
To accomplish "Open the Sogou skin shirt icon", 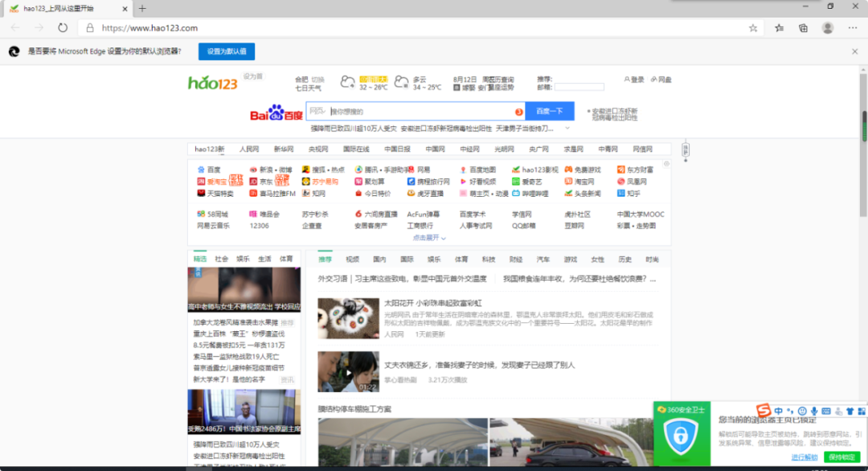I will click(850, 412).
